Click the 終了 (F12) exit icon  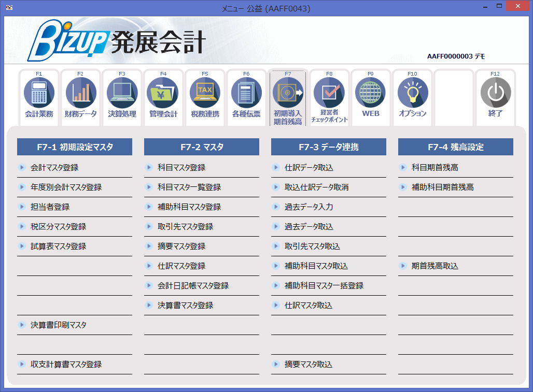(x=495, y=97)
